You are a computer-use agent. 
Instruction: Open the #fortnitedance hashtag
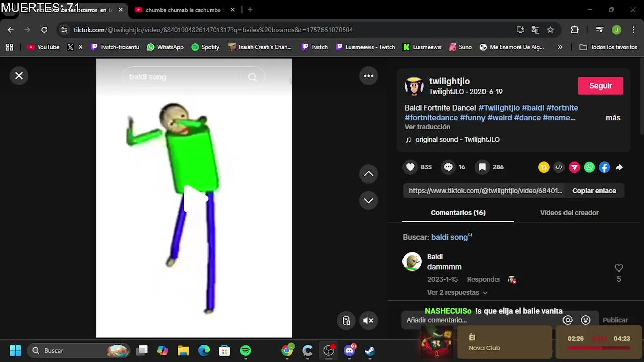(431, 118)
